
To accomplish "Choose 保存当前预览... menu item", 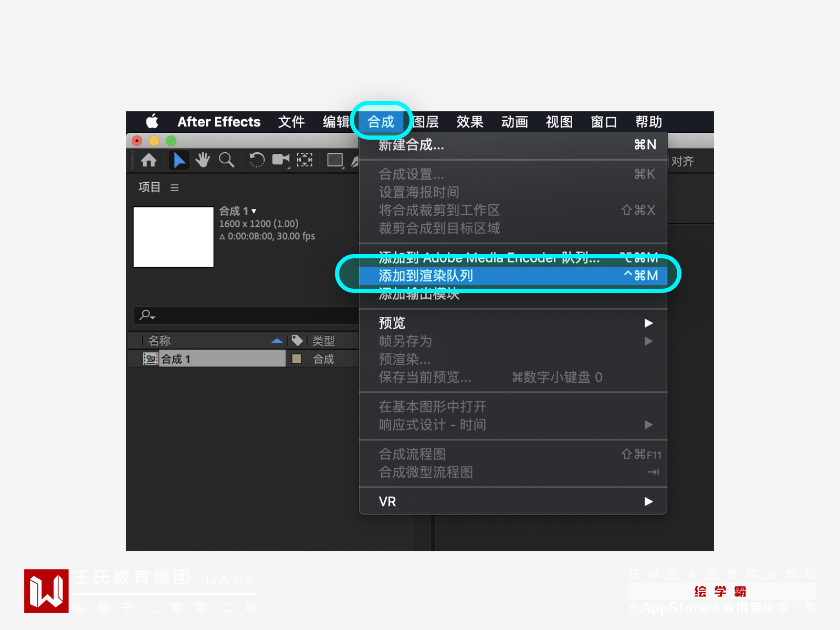I will pyautogui.click(x=513, y=377).
